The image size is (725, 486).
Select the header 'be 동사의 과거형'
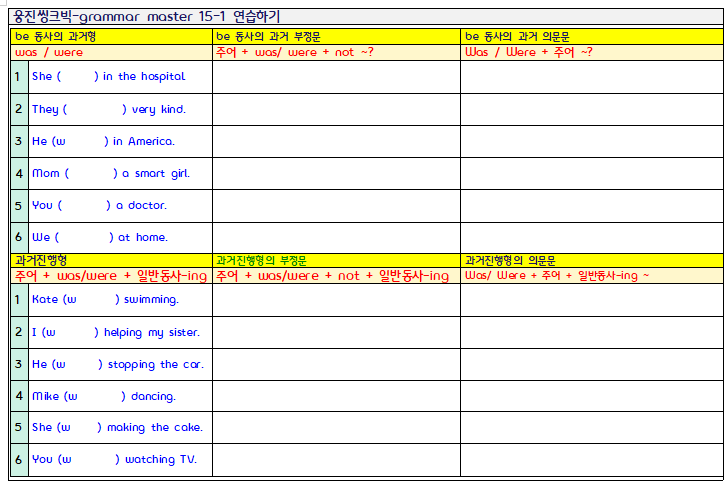55,36
